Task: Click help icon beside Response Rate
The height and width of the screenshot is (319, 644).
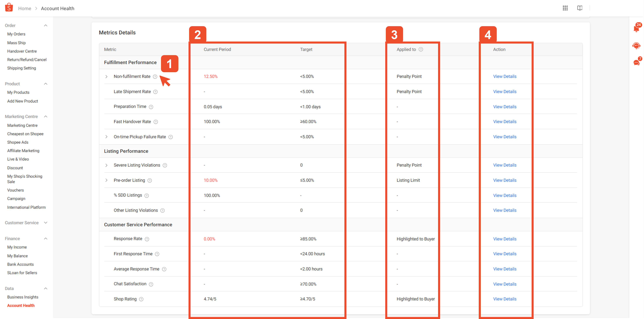Action: (147, 239)
